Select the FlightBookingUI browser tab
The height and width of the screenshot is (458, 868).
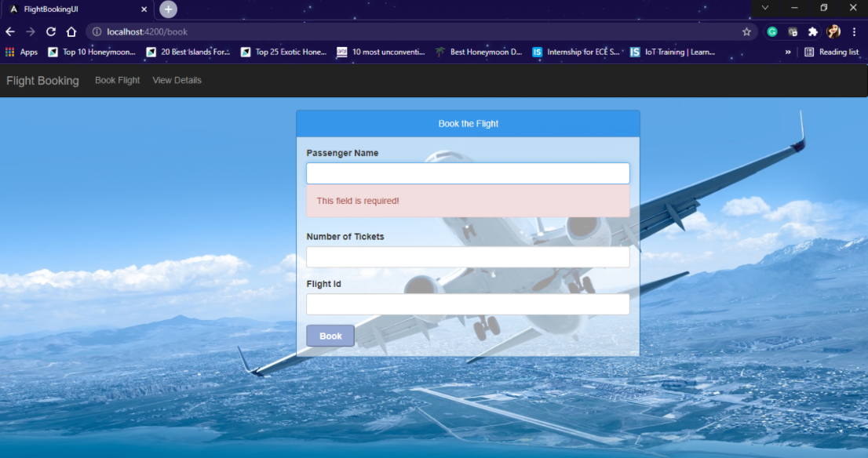point(71,8)
